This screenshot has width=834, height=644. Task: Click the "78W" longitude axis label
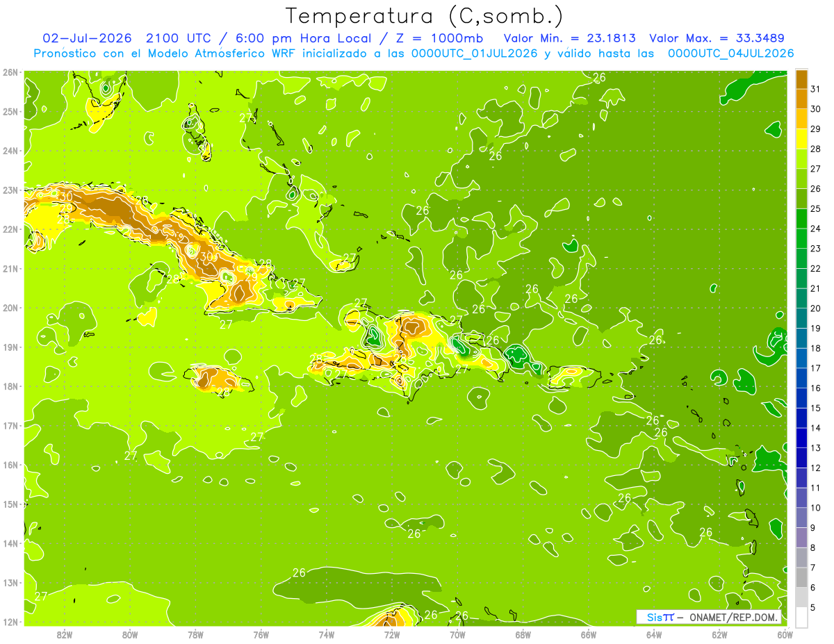tap(195, 634)
